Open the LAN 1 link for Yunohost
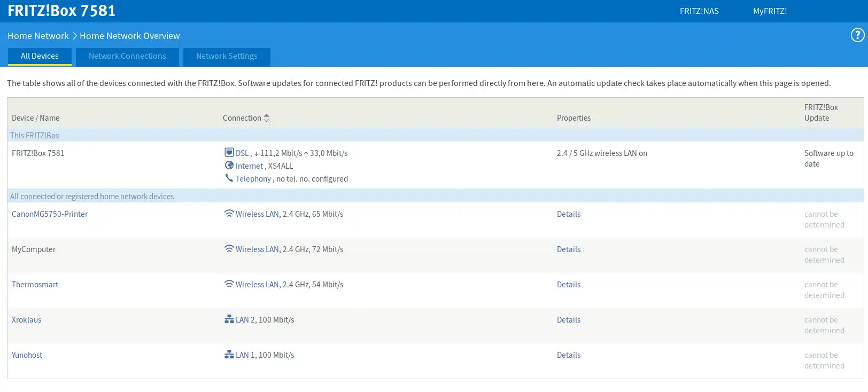868x392 pixels. coord(245,355)
